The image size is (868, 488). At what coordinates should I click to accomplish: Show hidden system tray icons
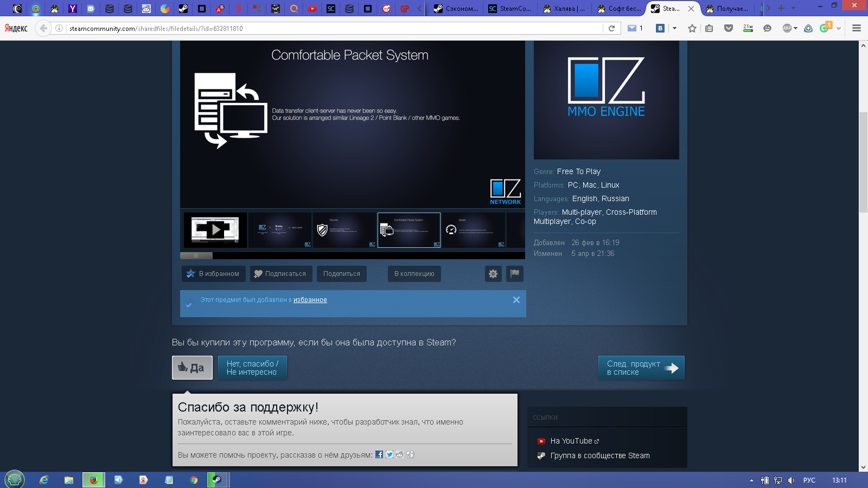click(751, 480)
